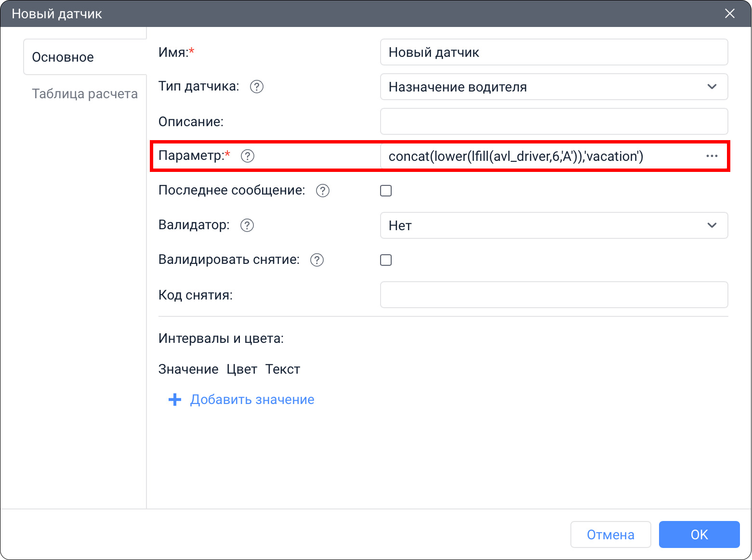Enable the Последнее сообщение checkbox

tap(386, 191)
